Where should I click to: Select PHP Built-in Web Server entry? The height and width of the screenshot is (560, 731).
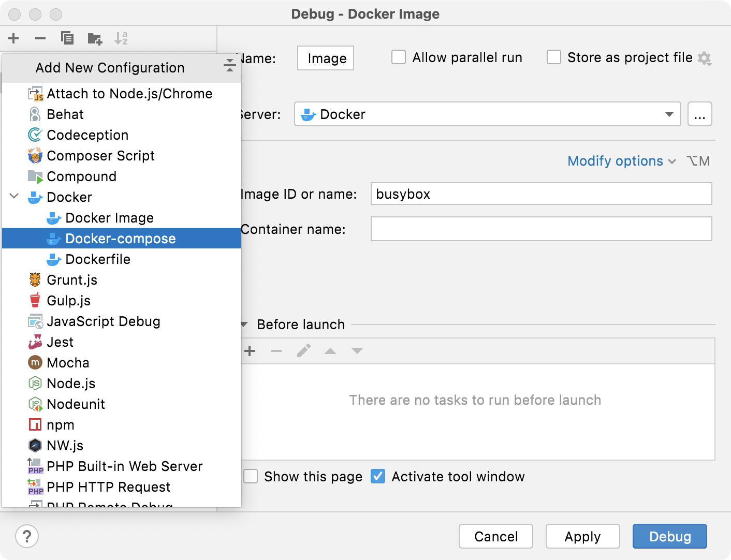point(122,466)
